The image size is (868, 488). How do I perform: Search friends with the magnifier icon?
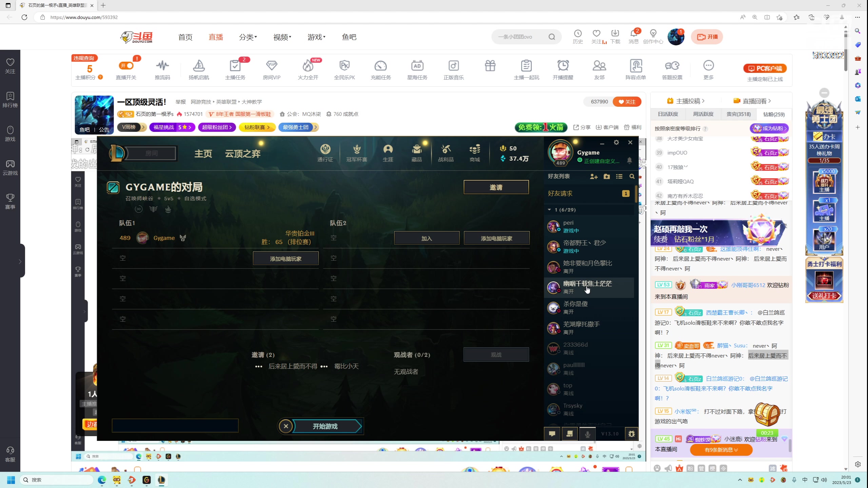click(x=632, y=177)
